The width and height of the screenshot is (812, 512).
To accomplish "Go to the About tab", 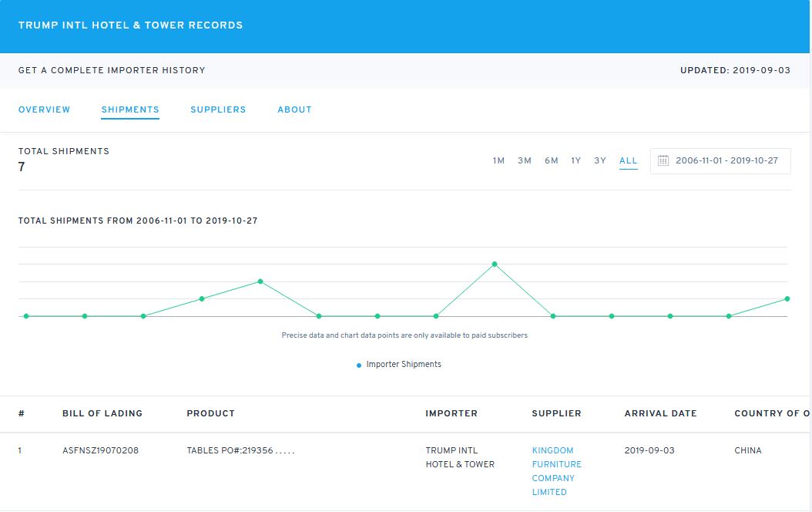I will (294, 109).
